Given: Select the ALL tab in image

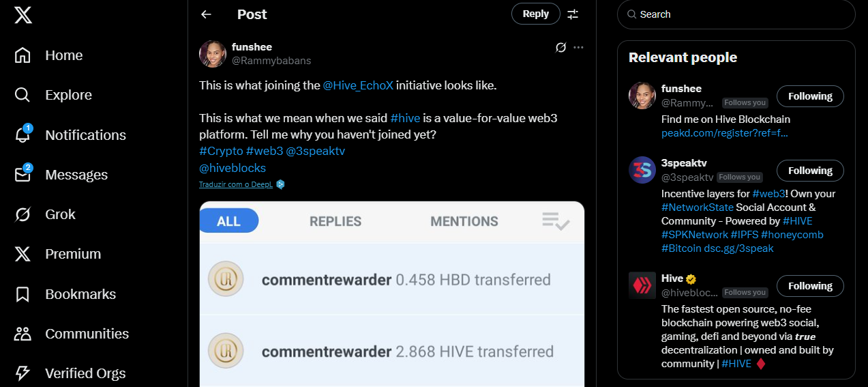Looking at the screenshot, I should click(228, 221).
